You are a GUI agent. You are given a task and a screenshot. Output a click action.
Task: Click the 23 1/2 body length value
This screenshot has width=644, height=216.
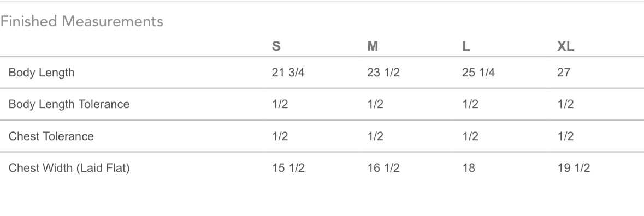coord(383,73)
